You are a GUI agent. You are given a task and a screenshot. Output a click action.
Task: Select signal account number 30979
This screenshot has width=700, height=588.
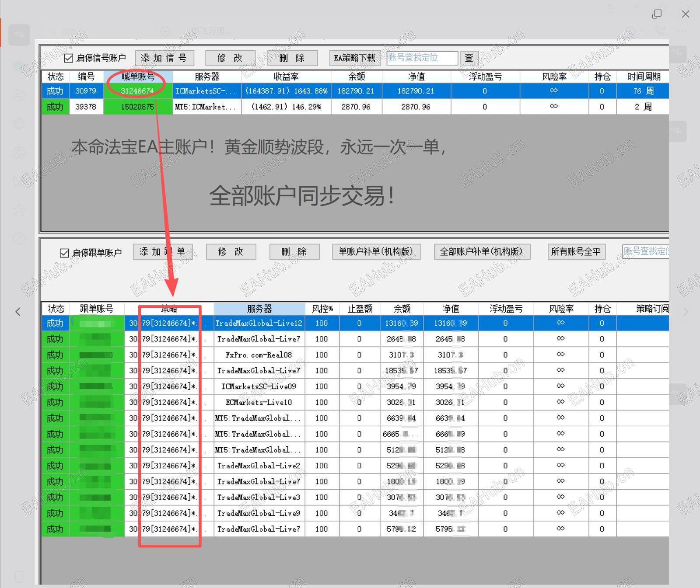tap(86, 91)
